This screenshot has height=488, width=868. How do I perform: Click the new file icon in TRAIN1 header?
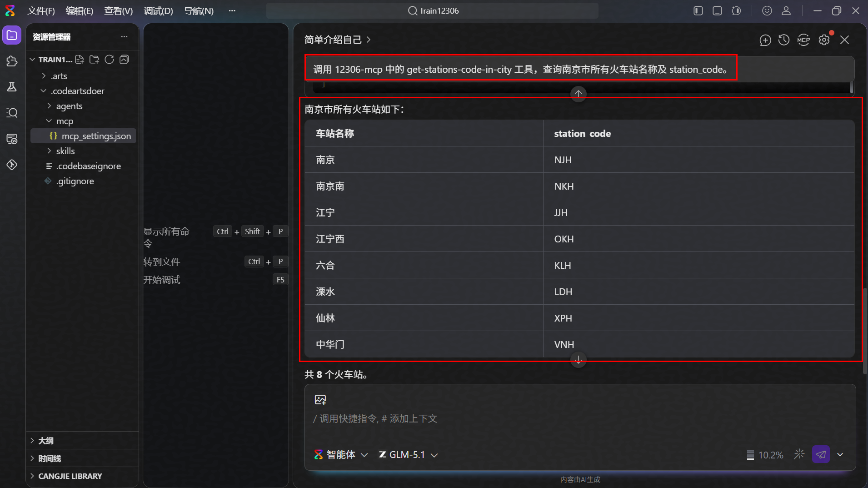point(80,60)
